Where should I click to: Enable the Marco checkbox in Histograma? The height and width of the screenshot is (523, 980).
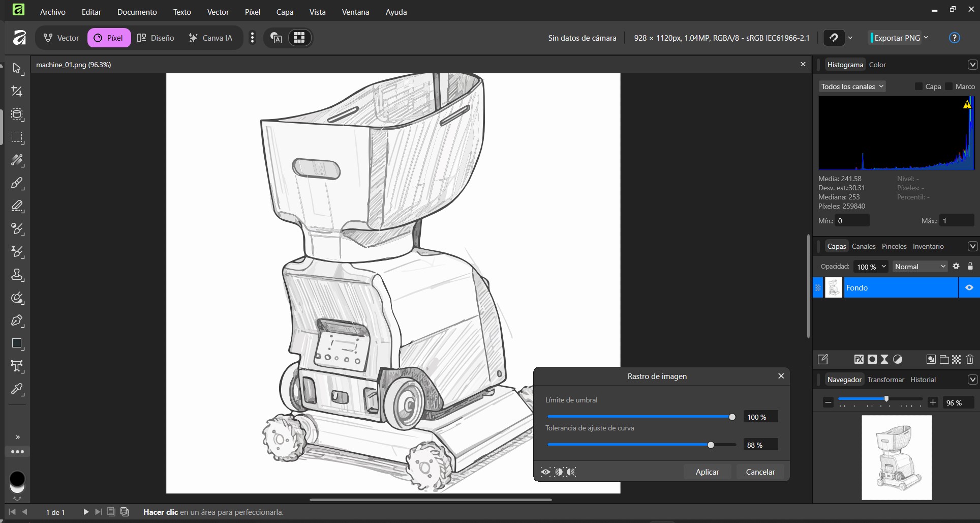click(x=948, y=86)
